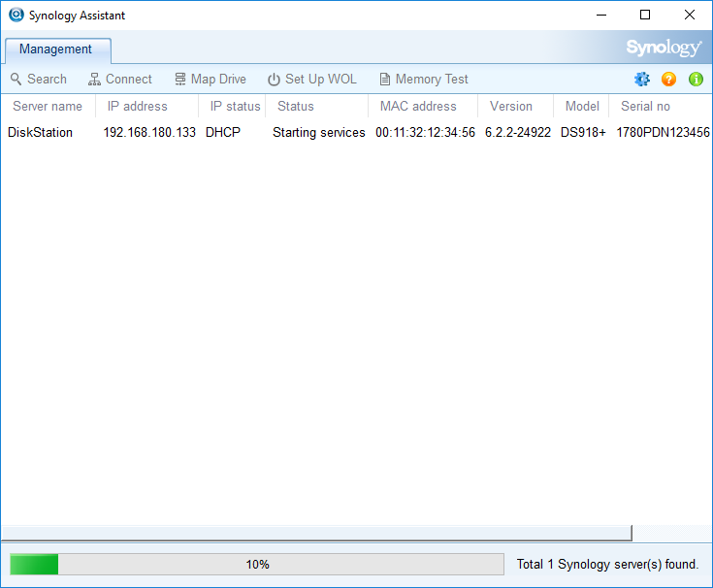Screen dimensions: 713x588
Task: Open Set Up WOL
Action: click(x=312, y=80)
